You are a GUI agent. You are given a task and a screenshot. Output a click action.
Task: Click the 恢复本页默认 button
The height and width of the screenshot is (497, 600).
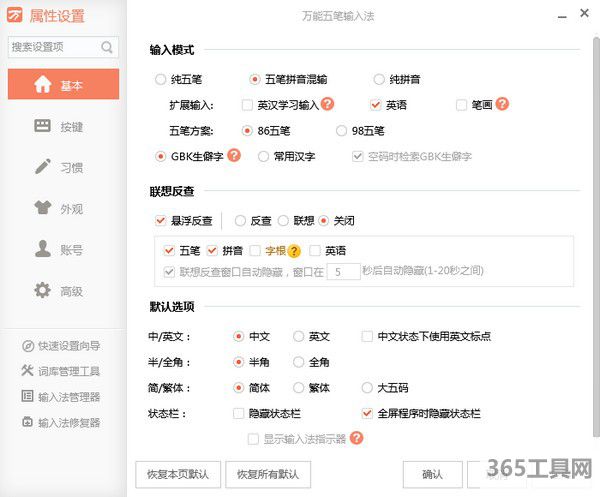tap(177, 473)
